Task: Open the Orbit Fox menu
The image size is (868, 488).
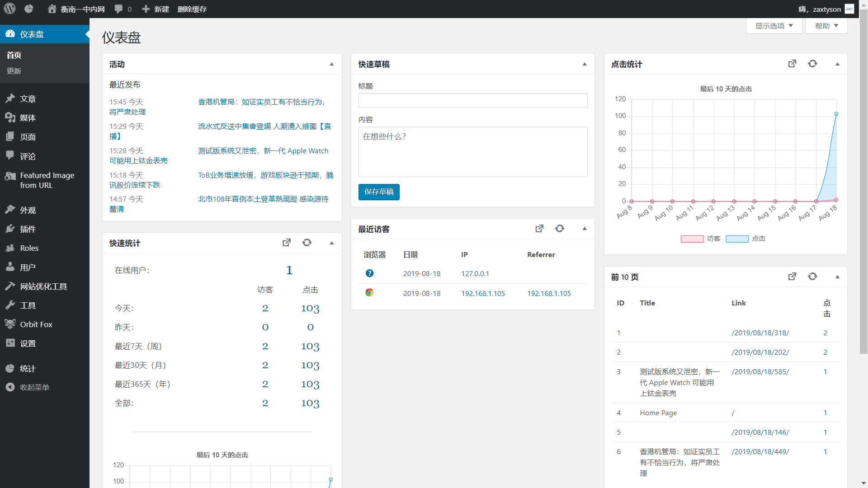Action: [x=36, y=324]
